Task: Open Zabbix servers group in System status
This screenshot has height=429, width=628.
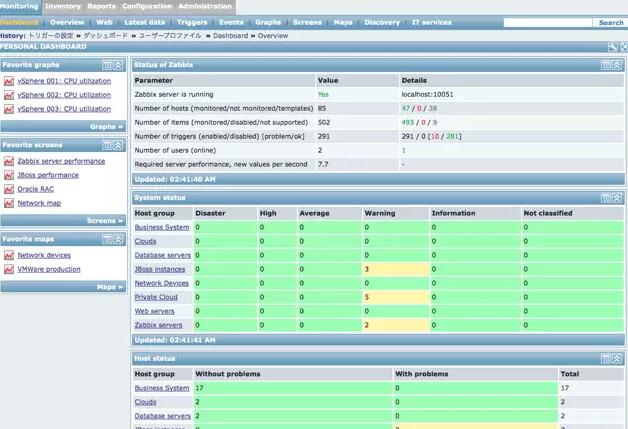Action: 159,325
